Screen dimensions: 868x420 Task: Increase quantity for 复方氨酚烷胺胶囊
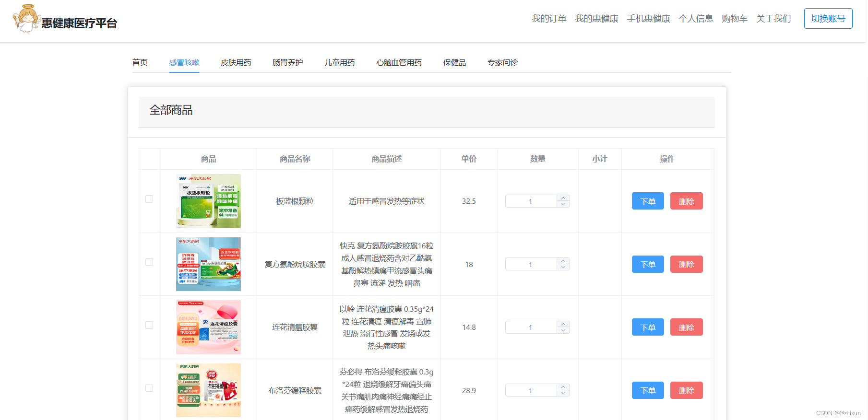point(563,261)
